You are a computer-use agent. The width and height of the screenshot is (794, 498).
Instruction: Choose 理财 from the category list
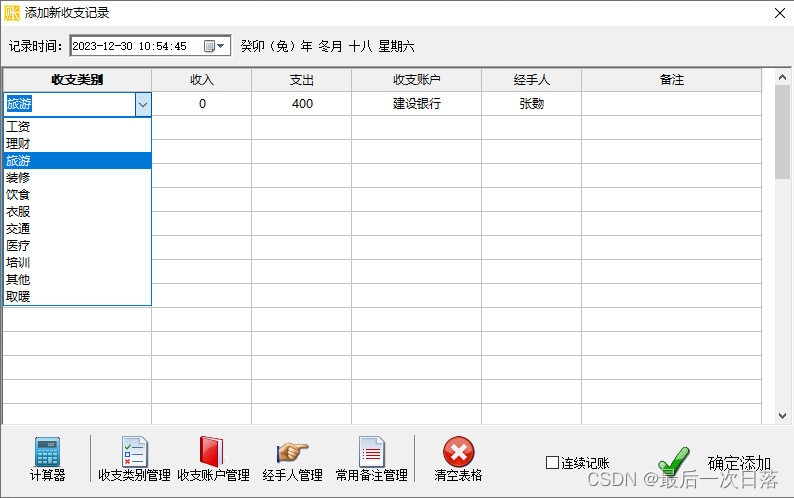(77, 144)
